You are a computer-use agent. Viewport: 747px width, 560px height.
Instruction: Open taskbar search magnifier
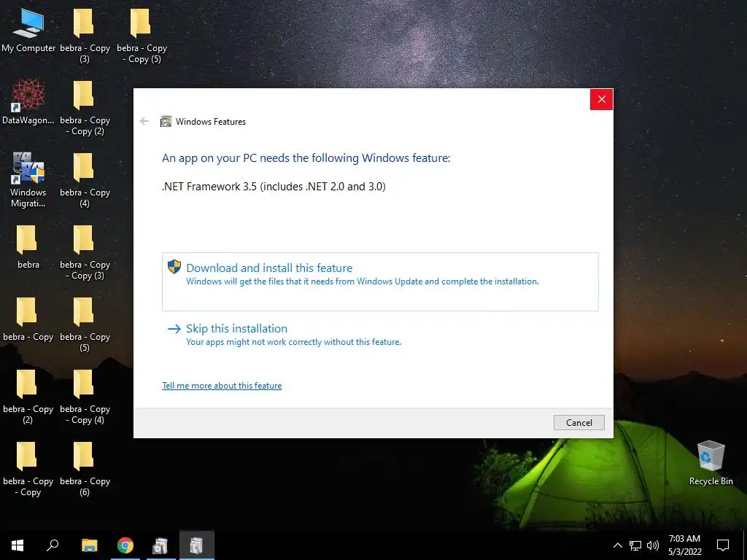53,545
